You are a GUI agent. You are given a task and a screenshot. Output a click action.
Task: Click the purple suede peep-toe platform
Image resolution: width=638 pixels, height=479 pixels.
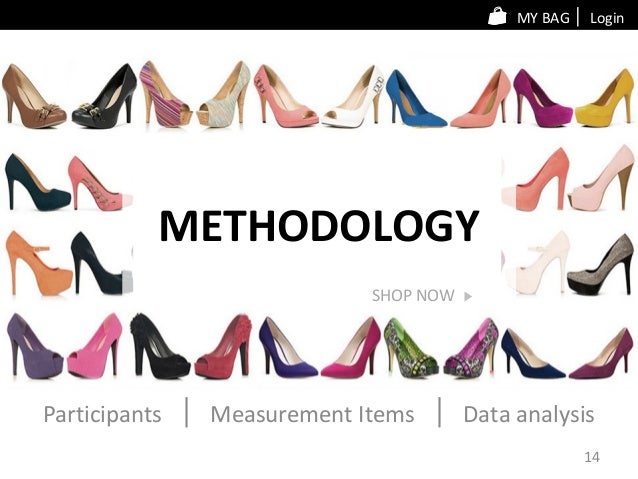(x=35, y=346)
